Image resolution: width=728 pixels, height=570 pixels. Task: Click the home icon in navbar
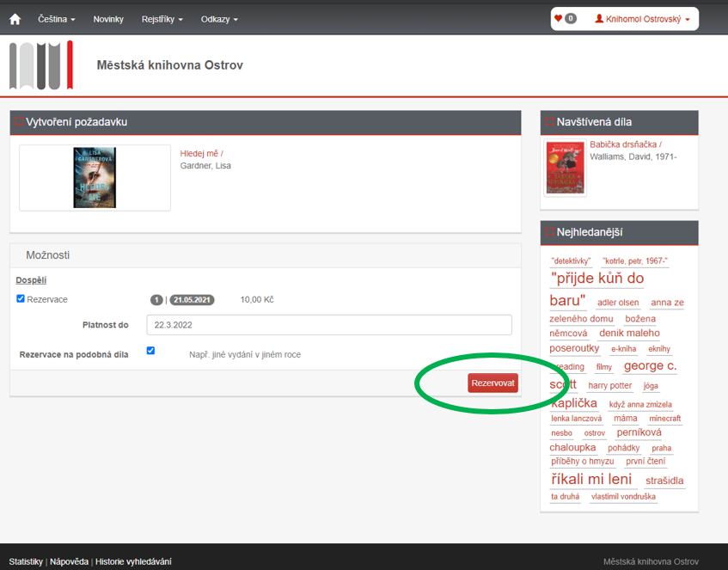click(x=15, y=19)
